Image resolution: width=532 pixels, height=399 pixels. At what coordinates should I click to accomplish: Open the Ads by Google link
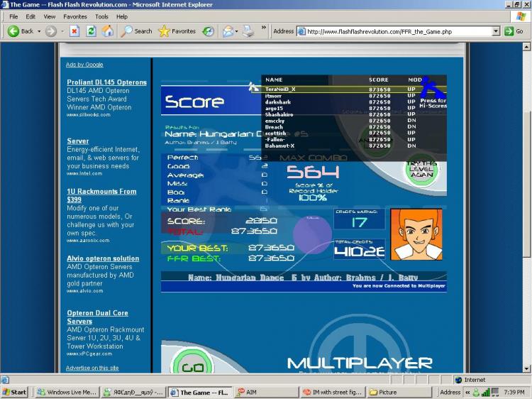pyautogui.click(x=84, y=65)
